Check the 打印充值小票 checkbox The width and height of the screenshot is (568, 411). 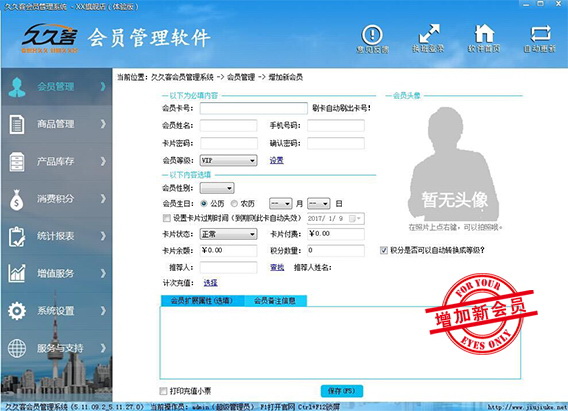point(163,391)
